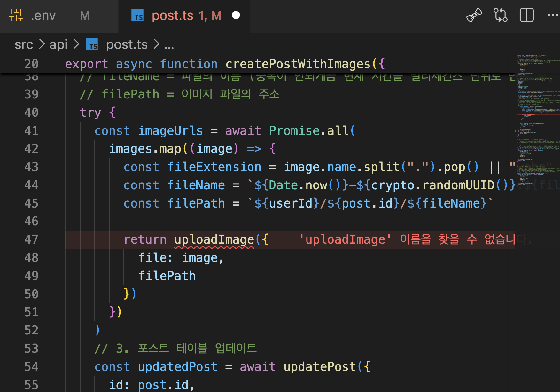The width and height of the screenshot is (560, 392).
Task: Expand the post.ts breadcrumb file dropdown
Action: click(127, 44)
